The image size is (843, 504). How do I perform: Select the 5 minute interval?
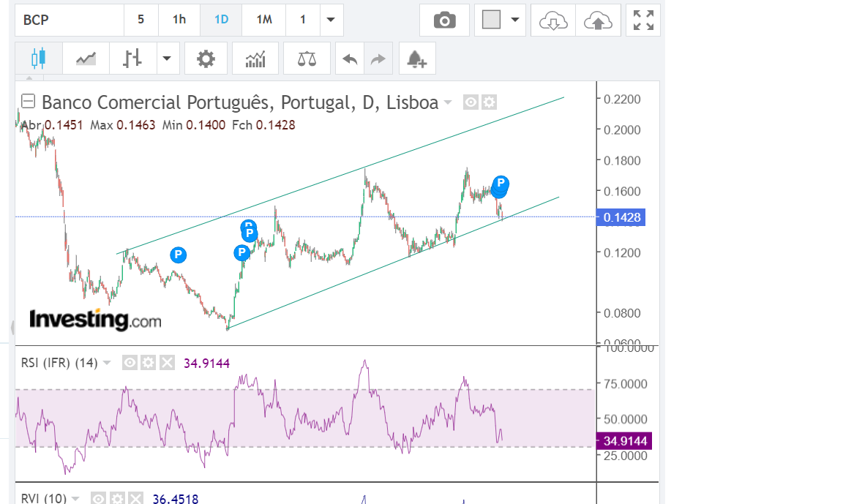[140, 20]
